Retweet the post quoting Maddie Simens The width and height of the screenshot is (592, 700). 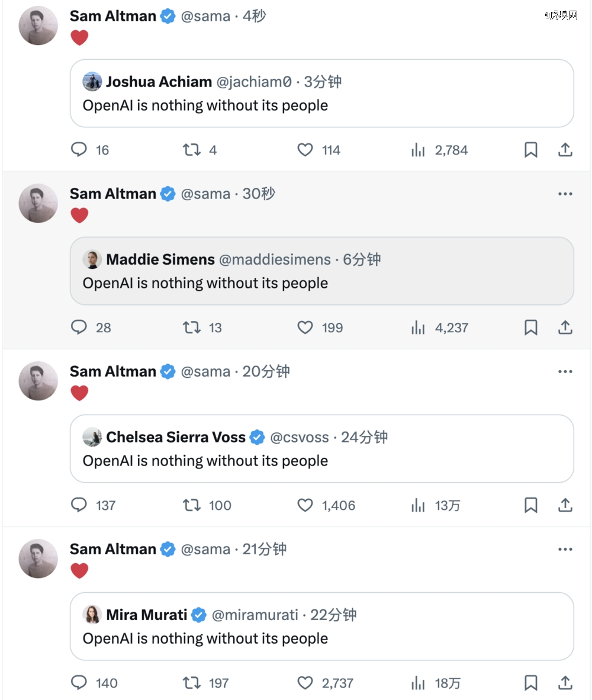click(x=191, y=327)
